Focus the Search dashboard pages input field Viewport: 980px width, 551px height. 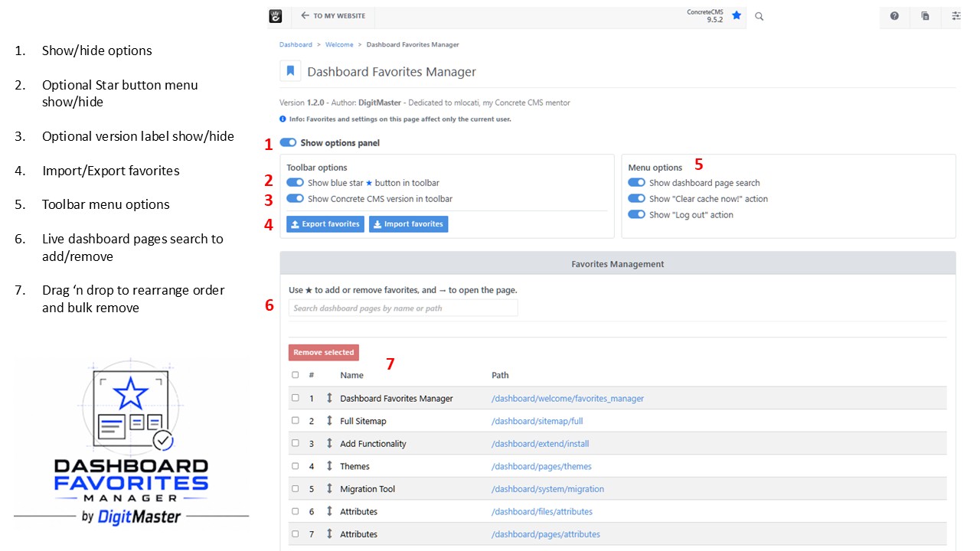403,308
